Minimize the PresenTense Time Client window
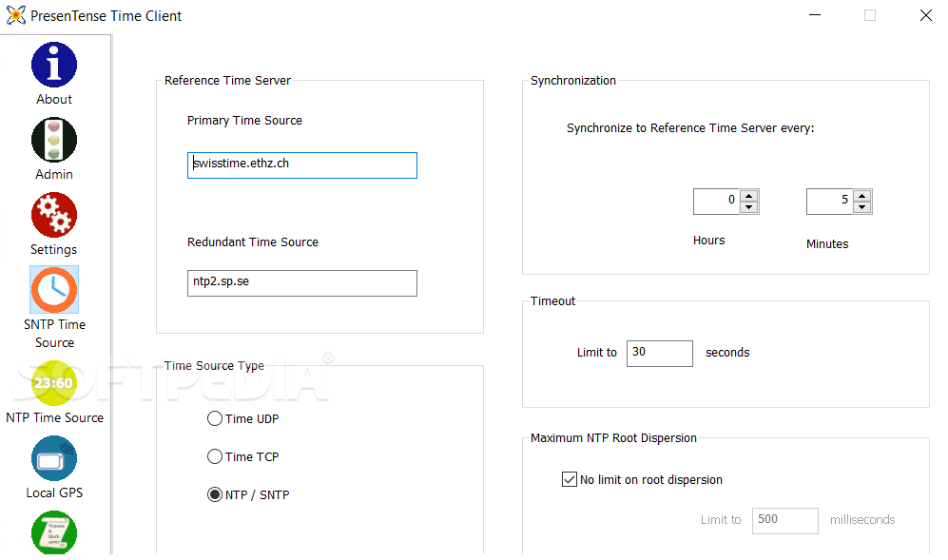This screenshot has height=560, width=948. [x=815, y=15]
